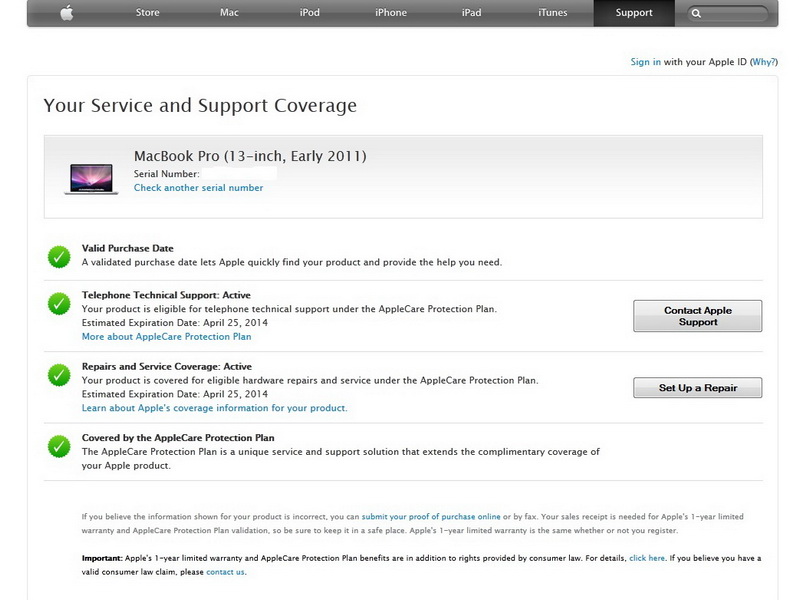Switch to the iPad tab
The height and width of the screenshot is (600, 799).
pos(471,13)
